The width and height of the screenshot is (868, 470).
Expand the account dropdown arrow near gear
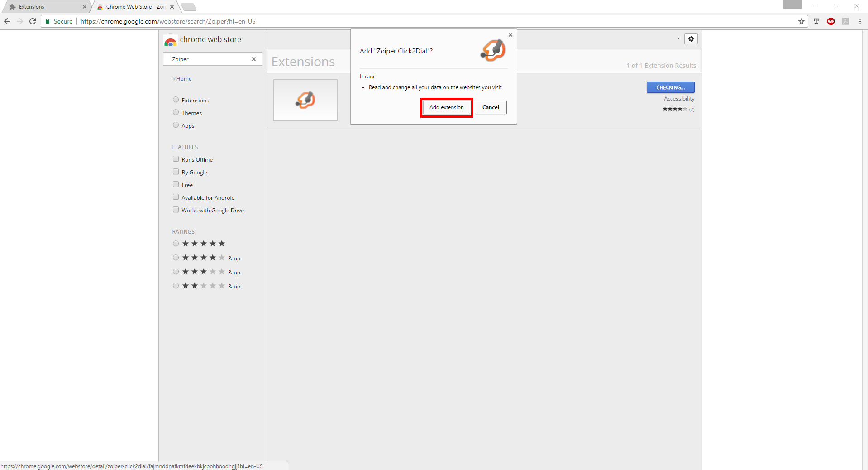(x=678, y=39)
